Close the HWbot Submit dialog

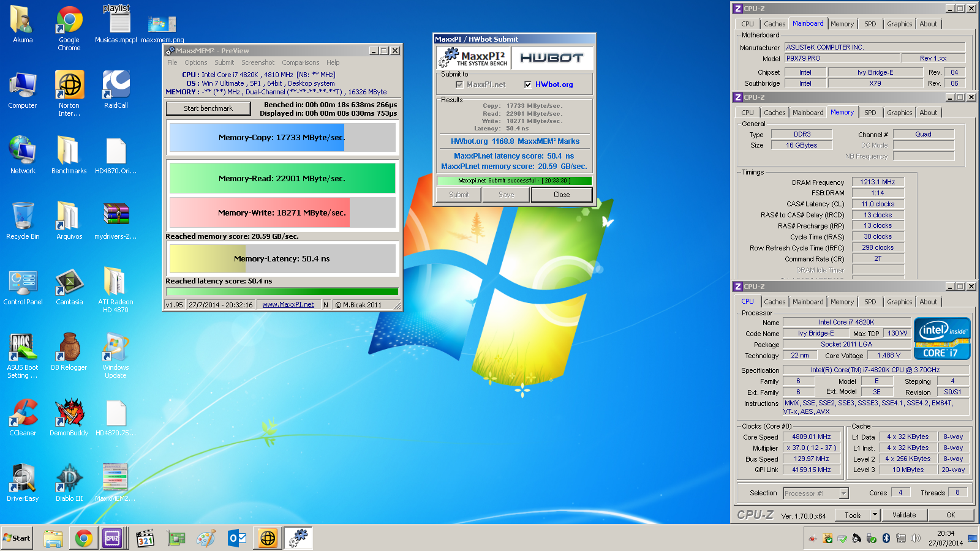click(x=562, y=195)
